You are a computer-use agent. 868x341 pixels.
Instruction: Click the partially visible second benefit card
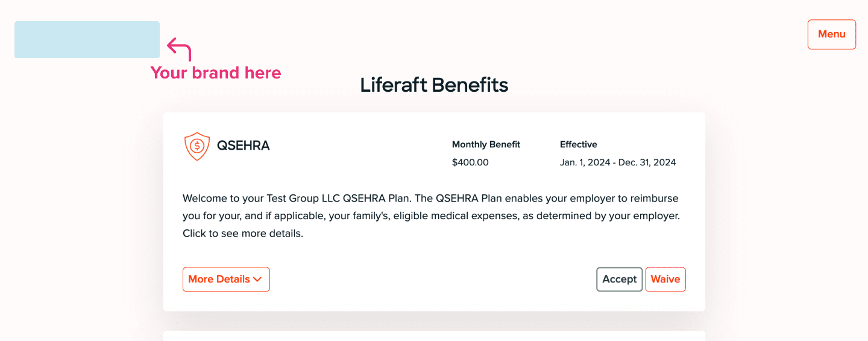tap(434, 336)
